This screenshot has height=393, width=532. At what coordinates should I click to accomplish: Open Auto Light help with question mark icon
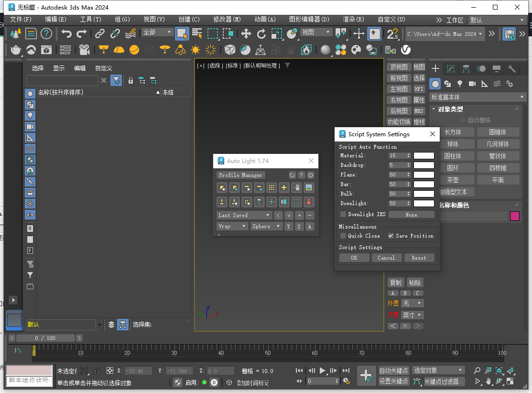[x=302, y=175]
